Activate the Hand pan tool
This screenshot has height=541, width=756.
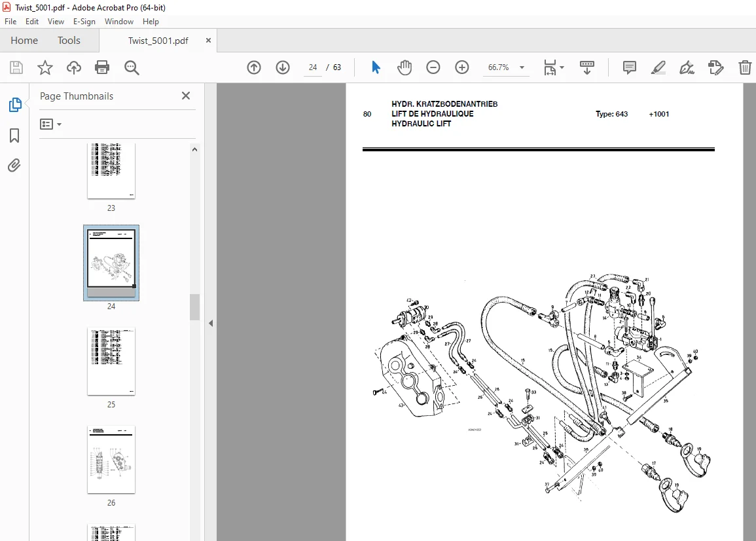tap(405, 67)
